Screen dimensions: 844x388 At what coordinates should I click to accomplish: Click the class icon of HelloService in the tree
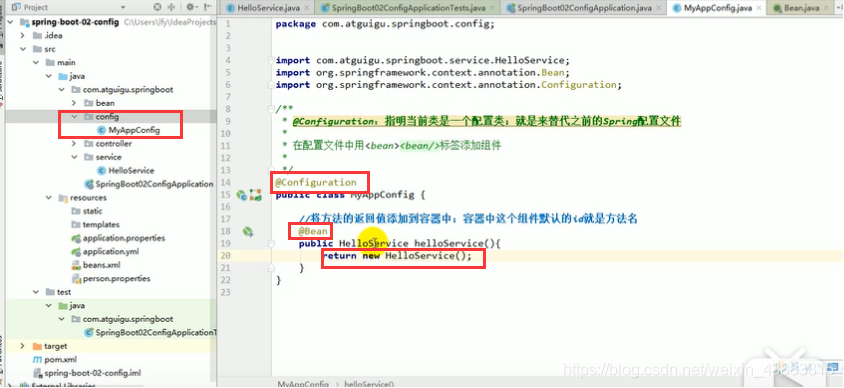[x=102, y=171]
